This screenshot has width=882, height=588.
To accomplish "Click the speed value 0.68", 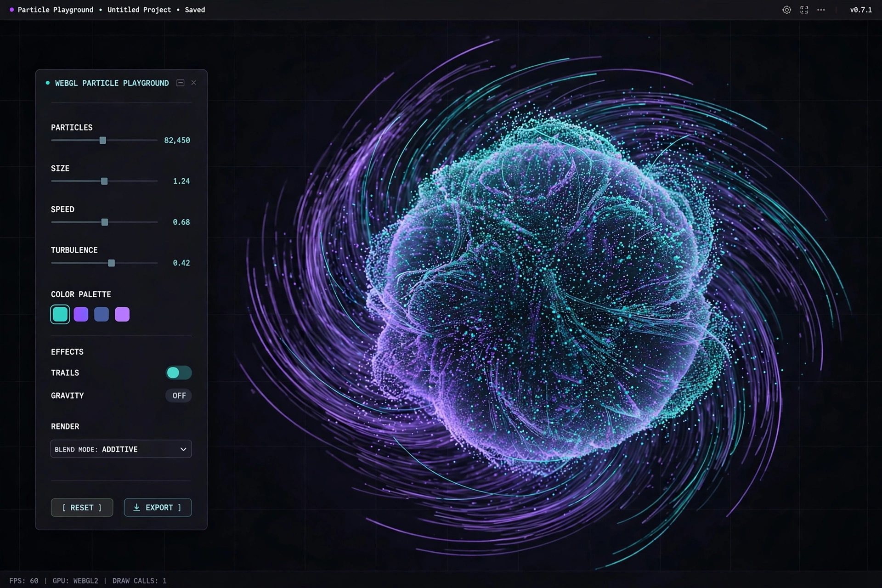I will coord(181,222).
